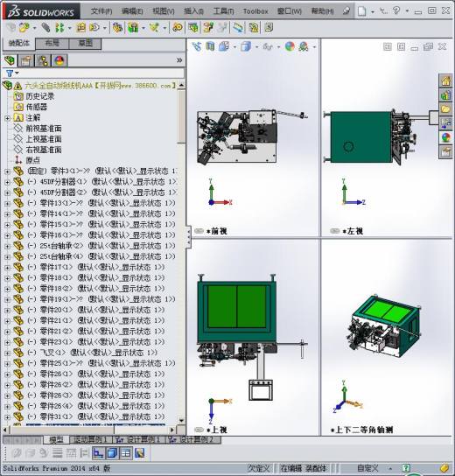The width and height of the screenshot is (455, 476).
Task: Click the Smart Fasteners icon
Action: tap(81, 28)
